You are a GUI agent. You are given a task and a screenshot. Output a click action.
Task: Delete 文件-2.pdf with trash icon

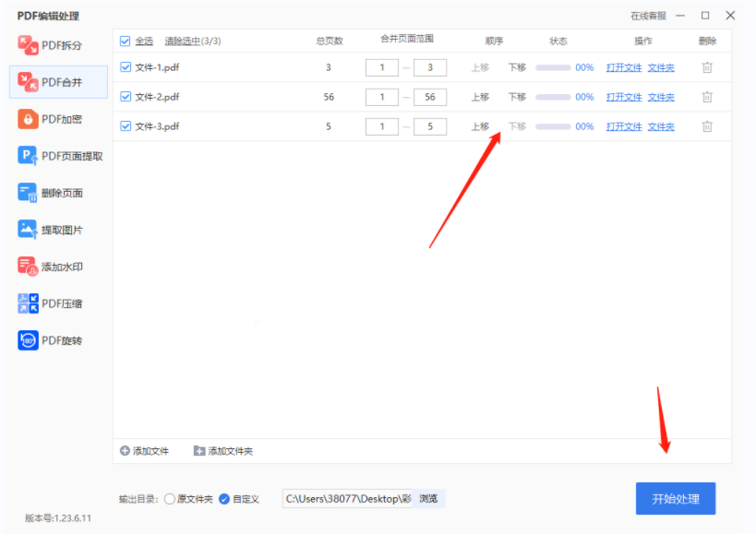click(707, 97)
